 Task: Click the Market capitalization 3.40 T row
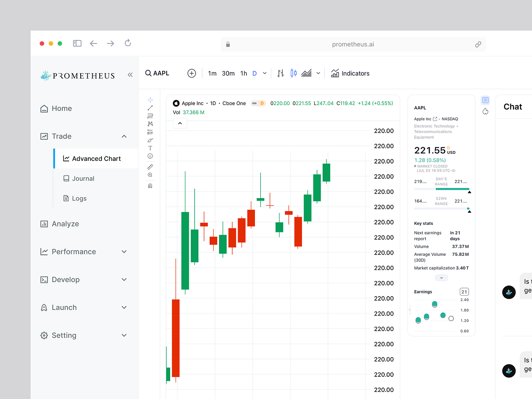pyautogui.click(x=442, y=268)
